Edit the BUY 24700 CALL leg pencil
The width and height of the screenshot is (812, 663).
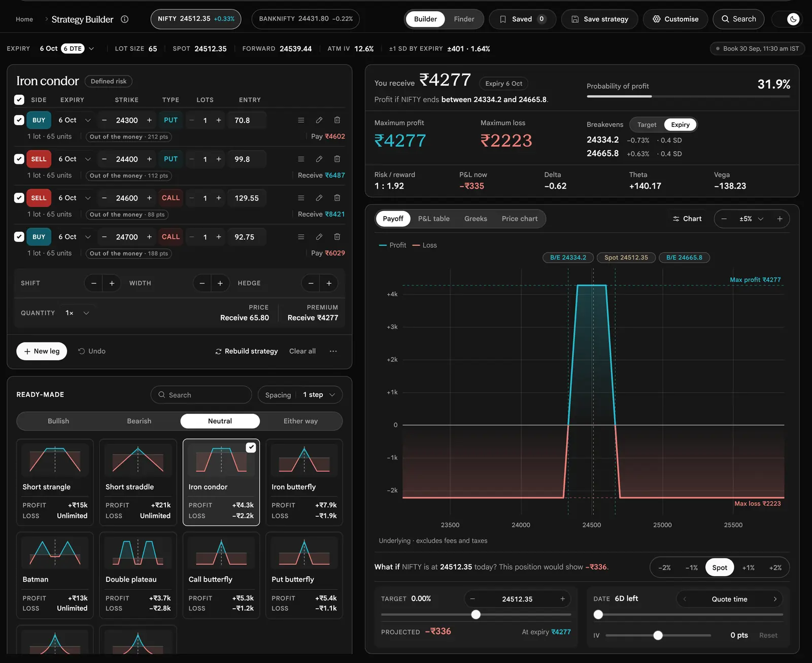[x=319, y=237]
